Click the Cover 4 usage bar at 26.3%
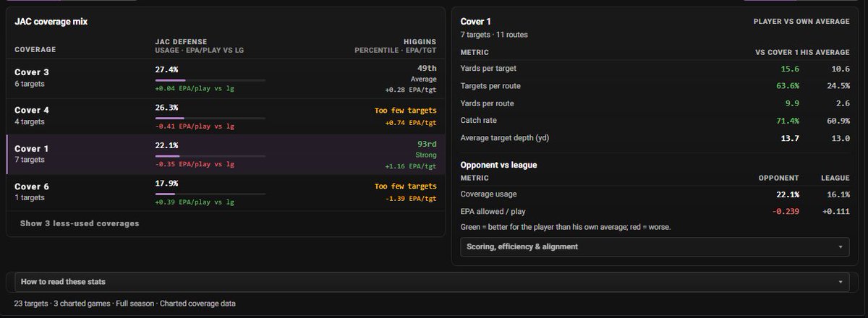 tap(210, 118)
